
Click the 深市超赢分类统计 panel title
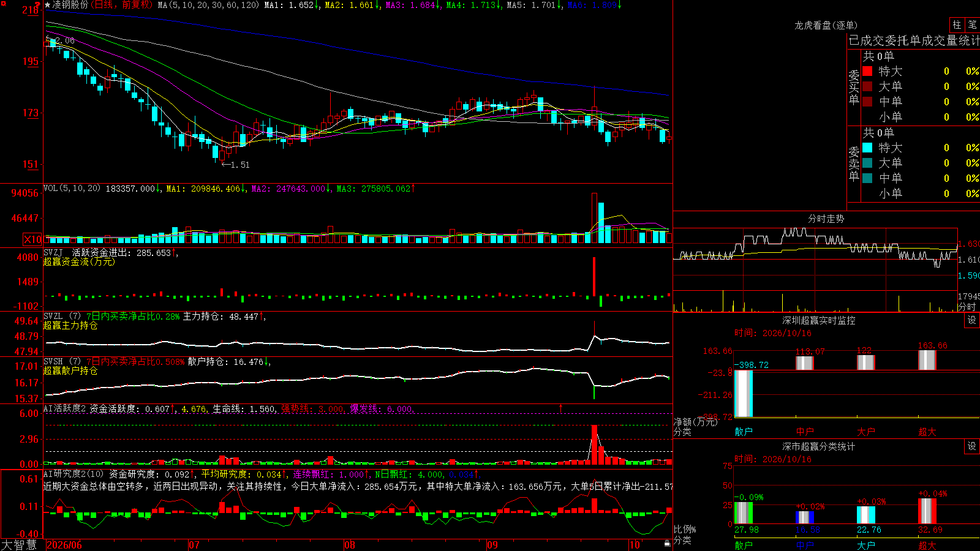tap(818, 446)
